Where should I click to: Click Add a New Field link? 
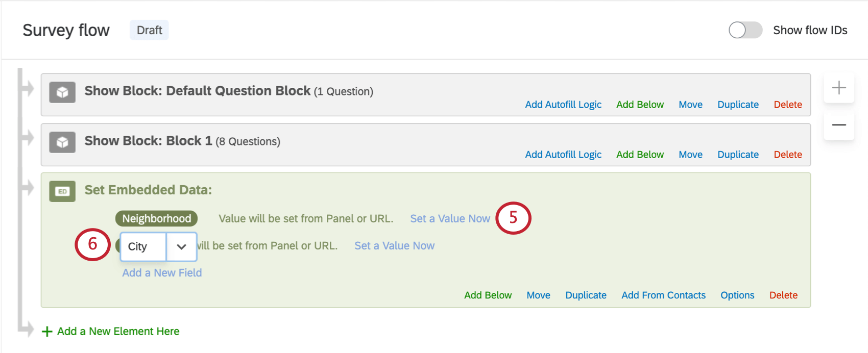162,273
